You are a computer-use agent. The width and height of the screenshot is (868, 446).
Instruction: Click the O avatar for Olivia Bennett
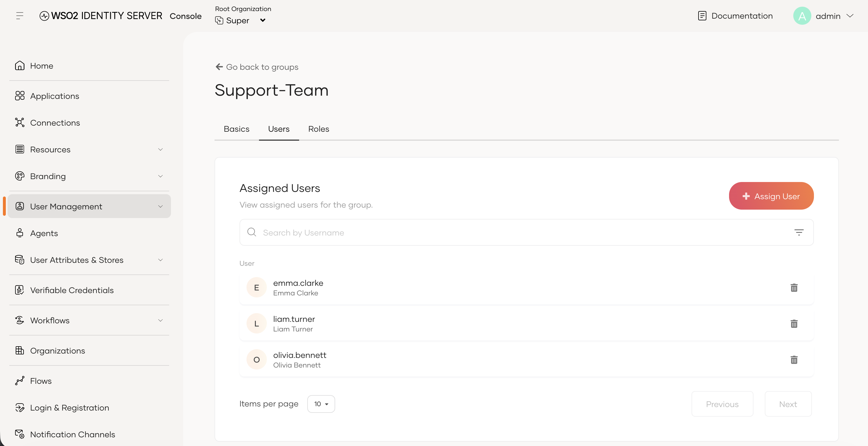[256, 360]
